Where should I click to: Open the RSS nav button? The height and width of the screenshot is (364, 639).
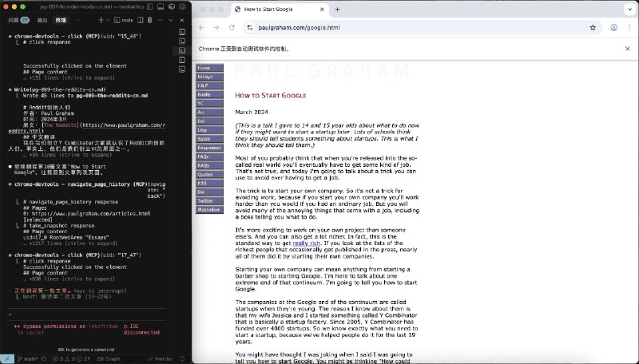[x=209, y=184]
